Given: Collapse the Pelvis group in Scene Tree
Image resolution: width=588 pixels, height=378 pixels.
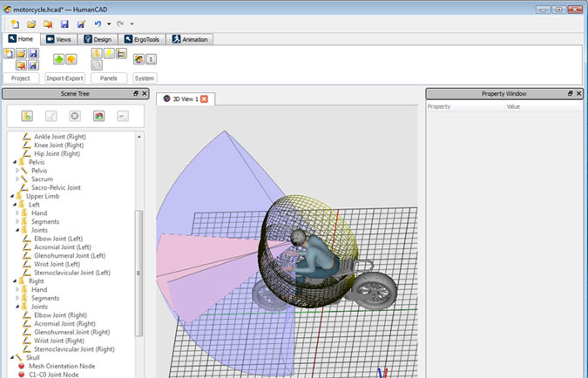Looking at the screenshot, I should click(13, 162).
